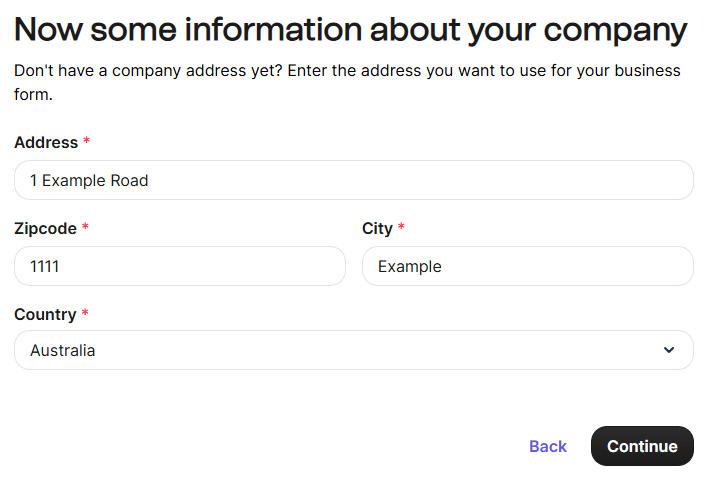Go back using the Back link
This screenshot has height=487, width=724.
coord(548,446)
